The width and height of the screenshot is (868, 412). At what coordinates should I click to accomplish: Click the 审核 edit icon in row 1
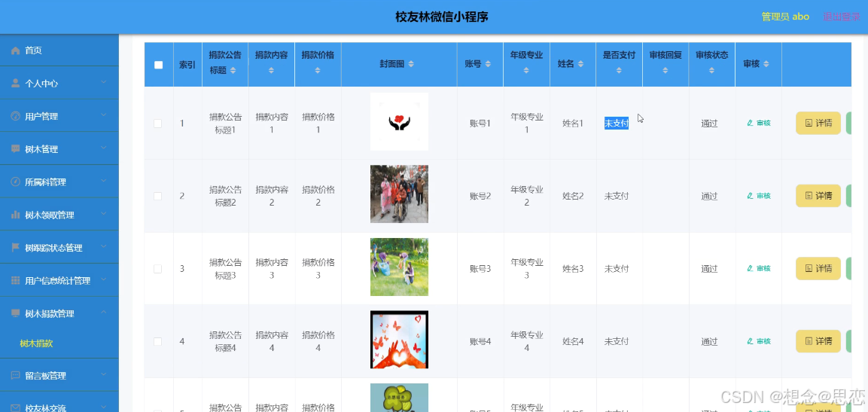pos(750,123)
